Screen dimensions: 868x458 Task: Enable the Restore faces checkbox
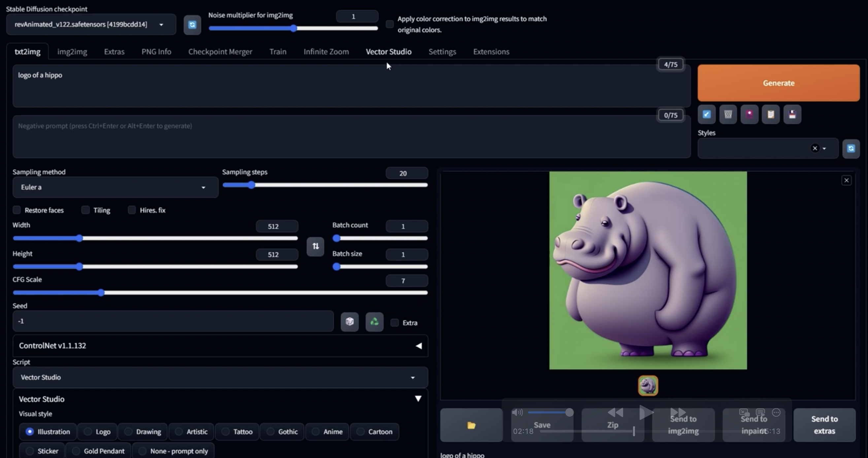pyautogui.click(x=17, y=210)
